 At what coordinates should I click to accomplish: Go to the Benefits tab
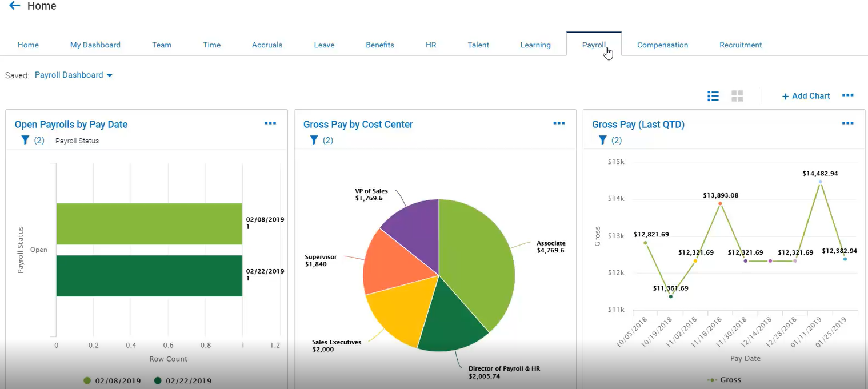click(x=380, y=45)
